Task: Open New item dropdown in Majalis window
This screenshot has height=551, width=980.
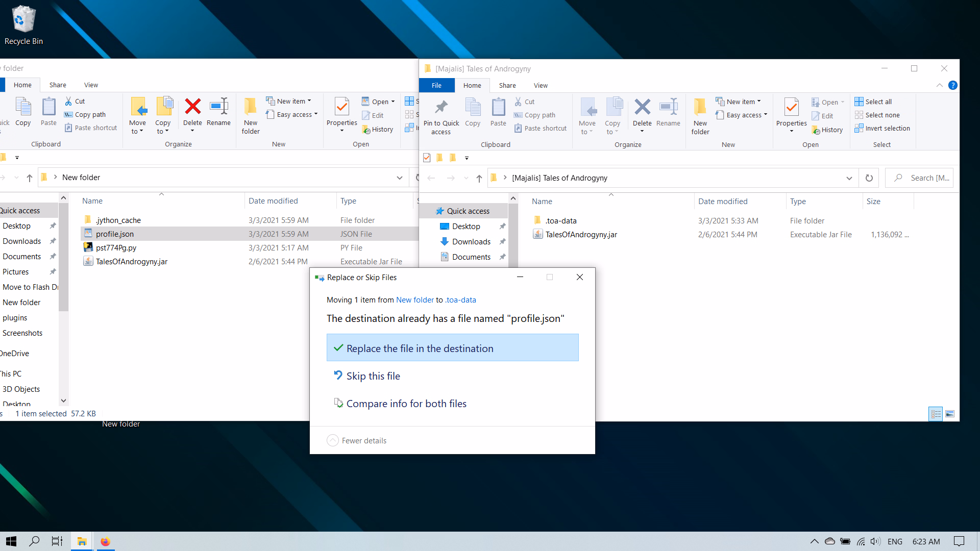Action: pos(738,102)
